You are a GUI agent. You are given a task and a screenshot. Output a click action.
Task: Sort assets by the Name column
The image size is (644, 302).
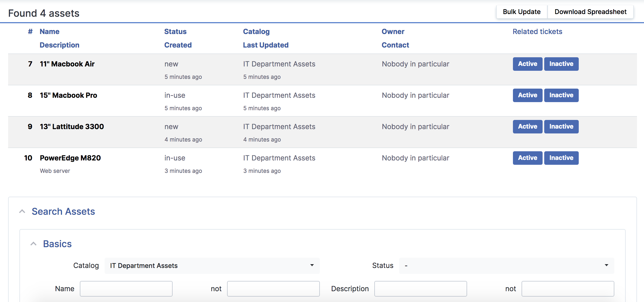pyautogui.click(x=50, y=31)
